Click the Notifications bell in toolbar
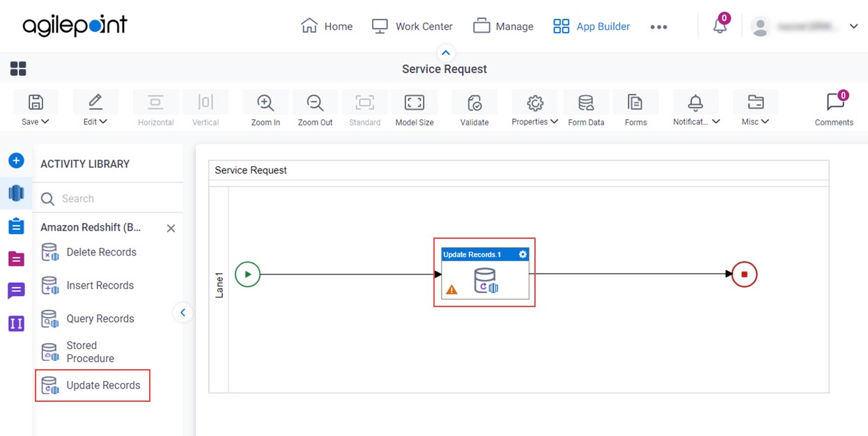868x436 pixels. click(x=695, y=102)
